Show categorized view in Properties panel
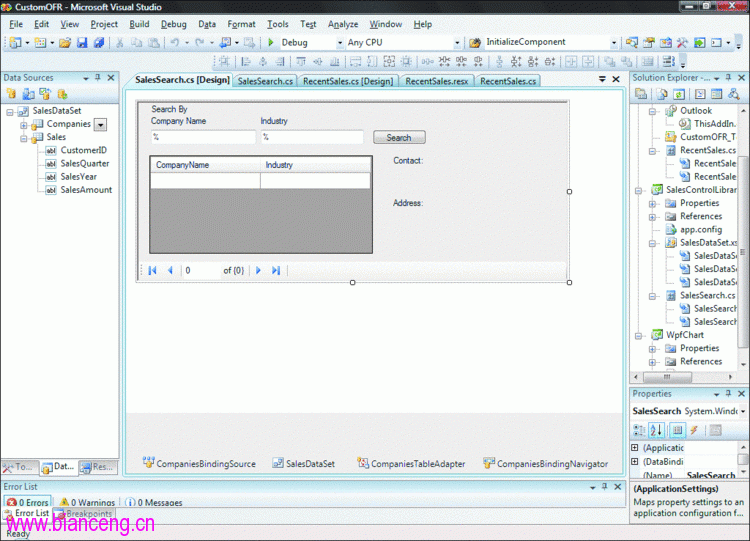750x541 pixels. tap(639, 430)
